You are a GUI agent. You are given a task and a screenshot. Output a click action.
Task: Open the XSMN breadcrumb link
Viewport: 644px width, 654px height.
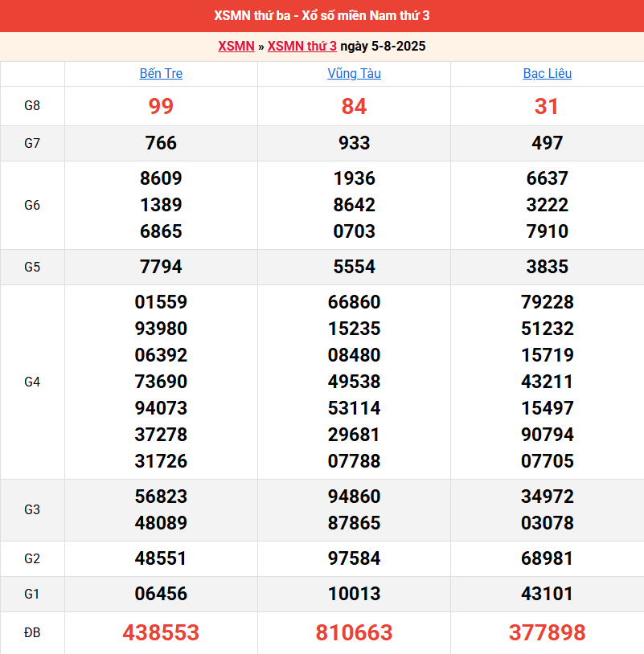click(236, 46)
